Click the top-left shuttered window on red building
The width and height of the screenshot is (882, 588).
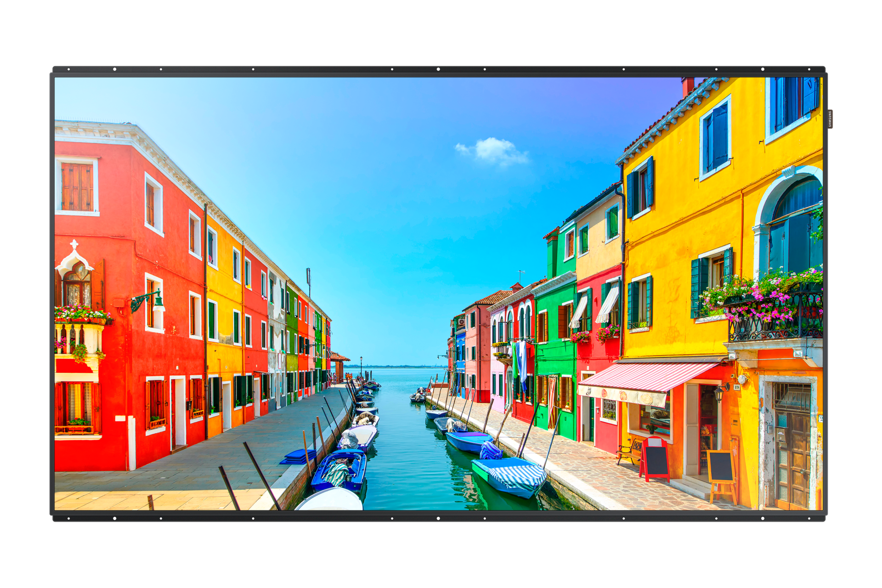coord(77,187)
